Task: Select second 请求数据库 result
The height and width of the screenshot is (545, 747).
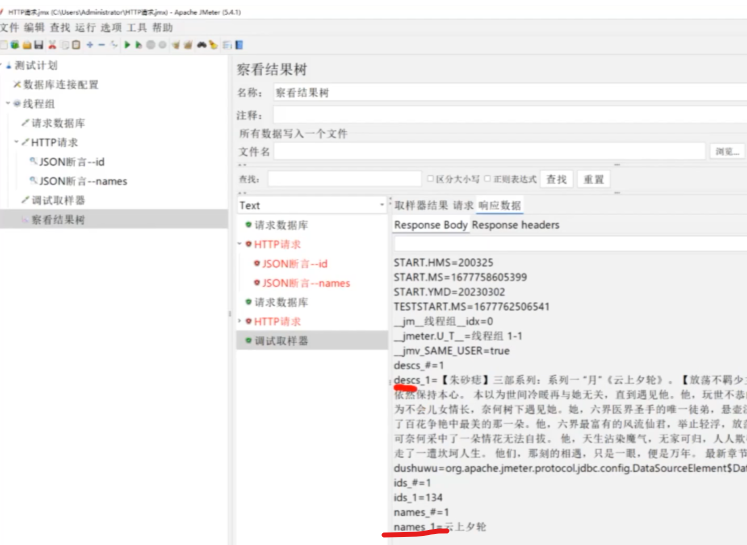Action: point(281,302)
